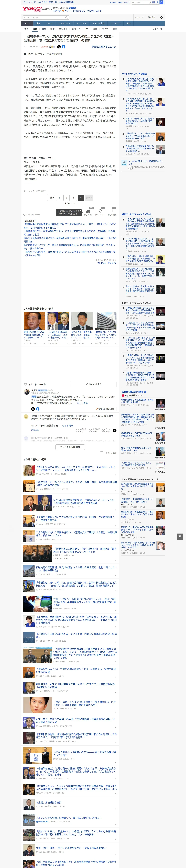Click the 記事に関する報告 report icon link
The image size is (186, 868).
[x=32, y=215]
